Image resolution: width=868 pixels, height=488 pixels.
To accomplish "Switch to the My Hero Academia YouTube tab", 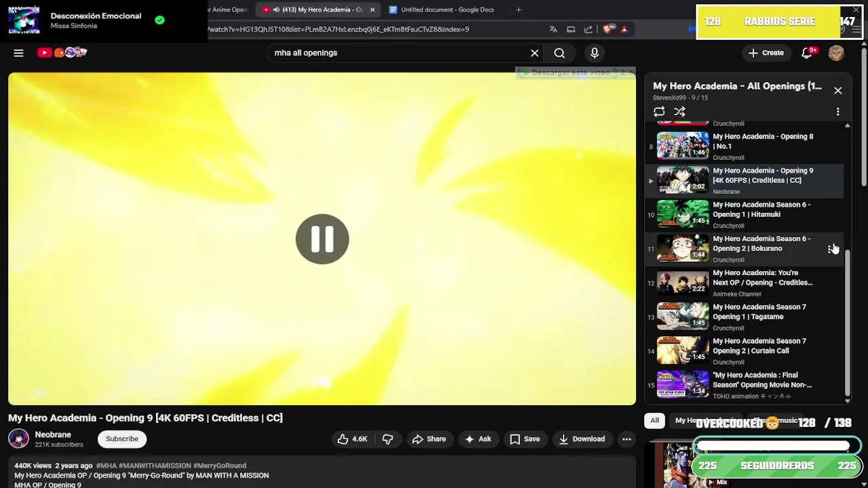I will [317, 9].
